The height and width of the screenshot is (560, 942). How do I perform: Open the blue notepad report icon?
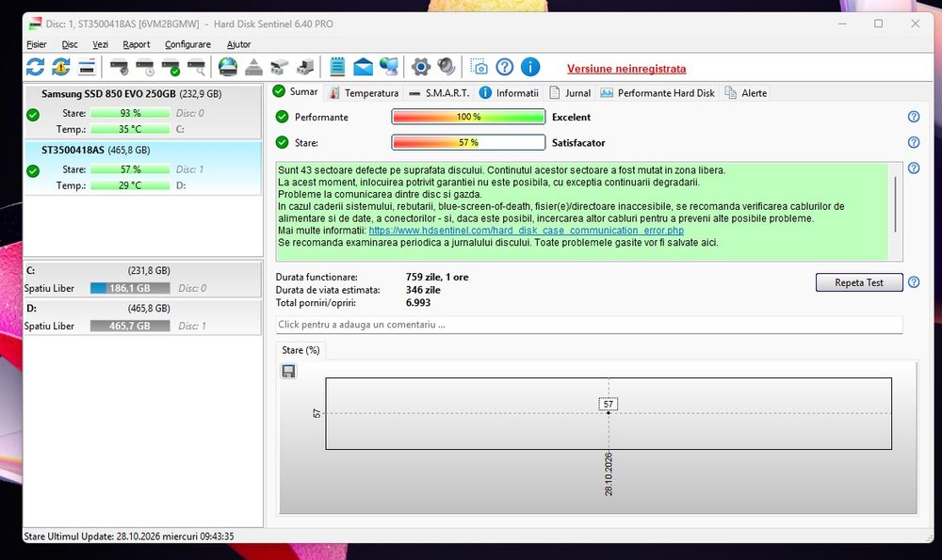click(337, 67)
